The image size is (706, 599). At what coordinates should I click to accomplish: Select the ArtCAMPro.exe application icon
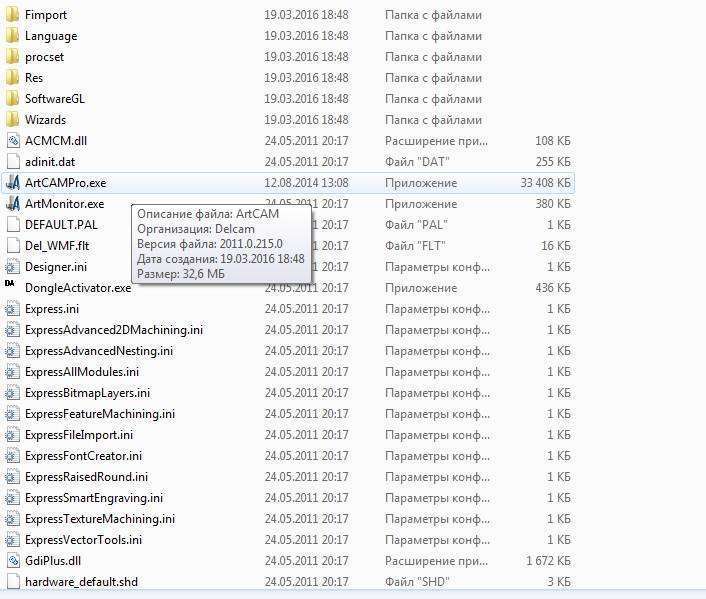coord(12,183)
